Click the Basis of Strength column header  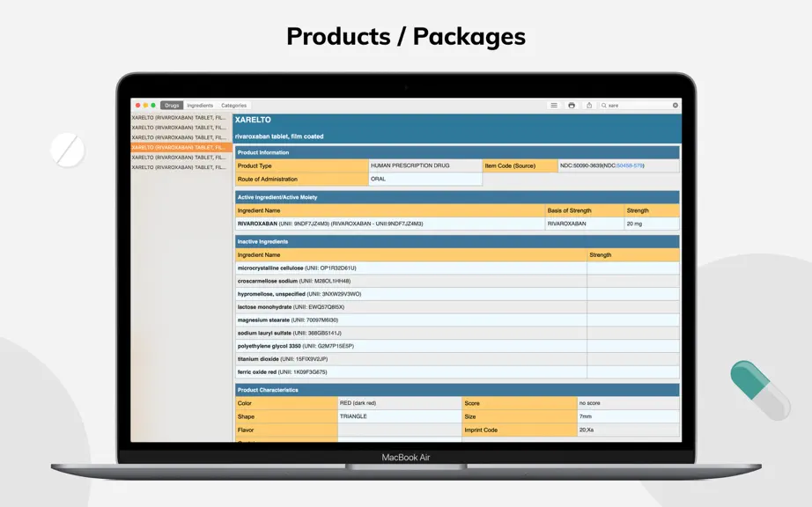point(585,210)
